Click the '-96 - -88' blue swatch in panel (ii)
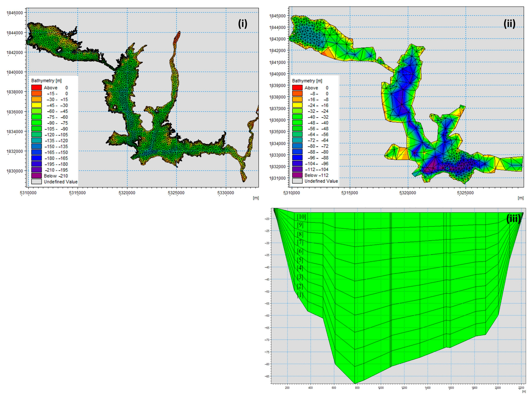 297,158
